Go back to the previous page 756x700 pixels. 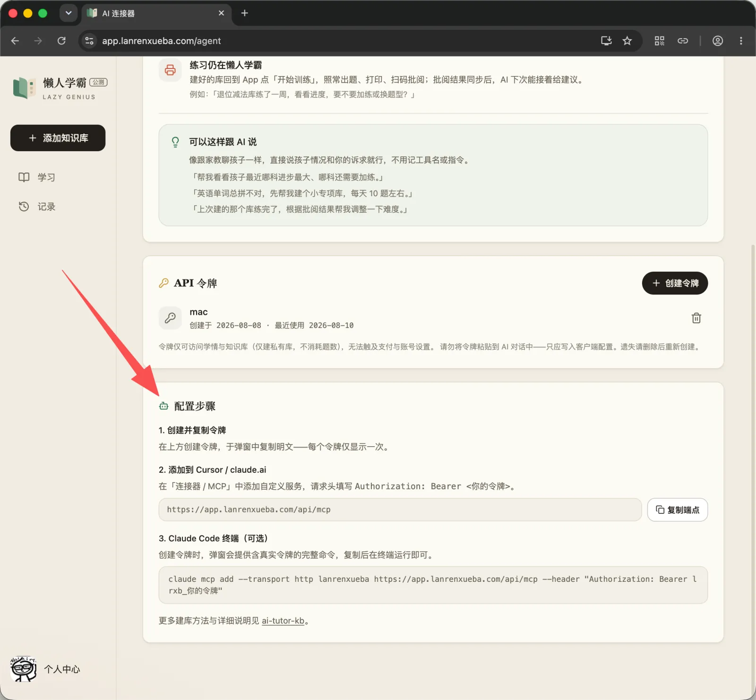(15, 41)
